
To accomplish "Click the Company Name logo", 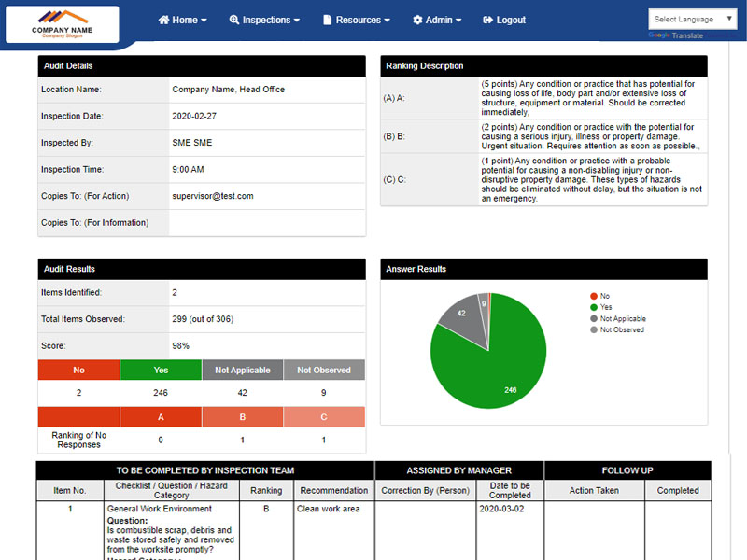I will click(62, 24).
